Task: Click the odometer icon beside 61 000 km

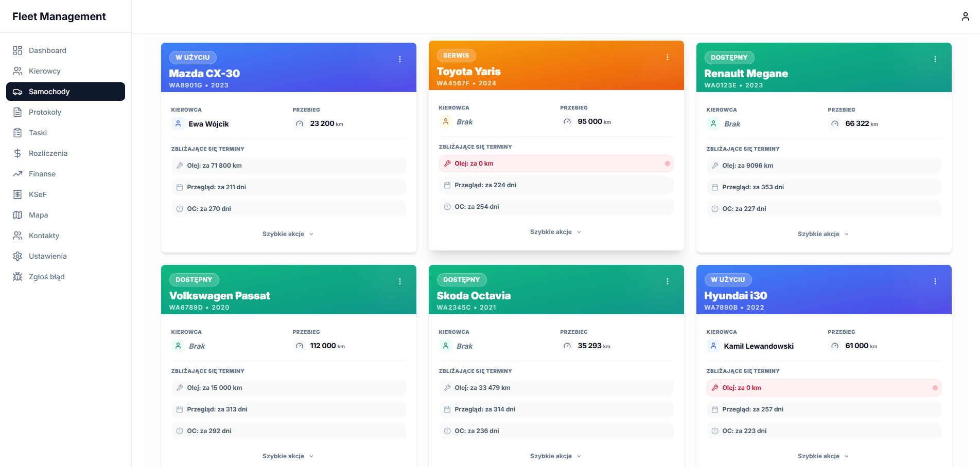Action: 835,346
